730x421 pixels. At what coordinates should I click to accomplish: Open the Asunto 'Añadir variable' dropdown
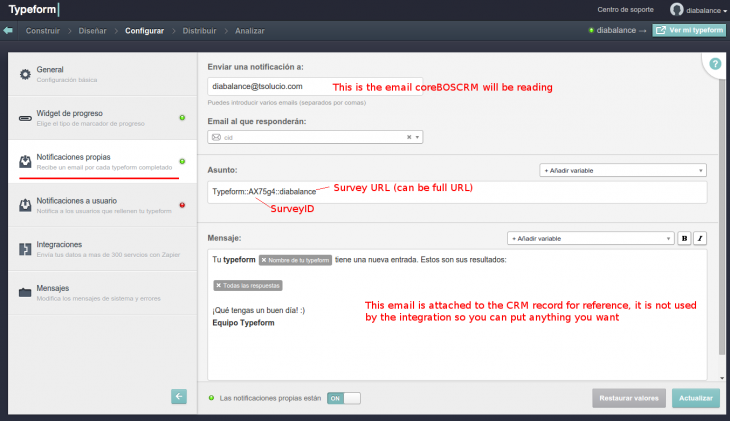623,170
